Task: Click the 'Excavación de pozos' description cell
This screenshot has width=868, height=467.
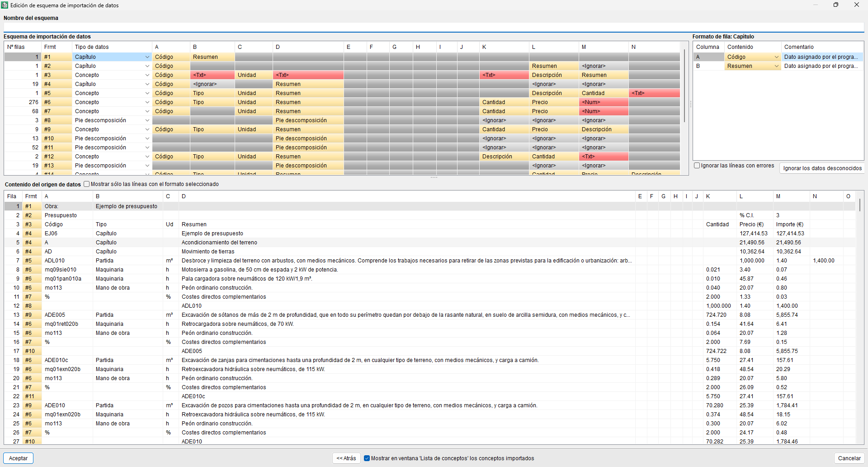Action: click(407, 405)
